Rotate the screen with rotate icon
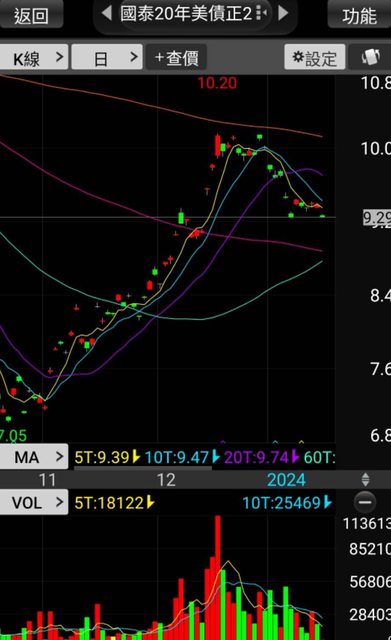Viewport: 391px width, 640px height. tap(370, 57)
